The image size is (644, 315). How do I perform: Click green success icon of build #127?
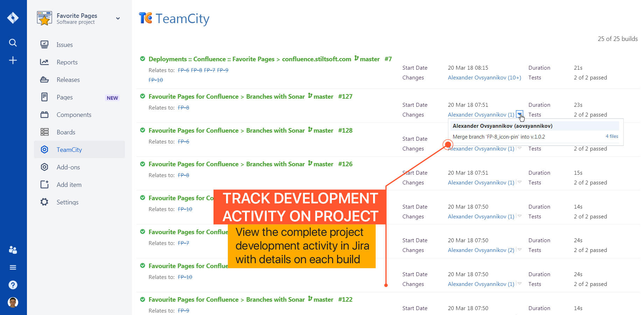click(142, 96)
